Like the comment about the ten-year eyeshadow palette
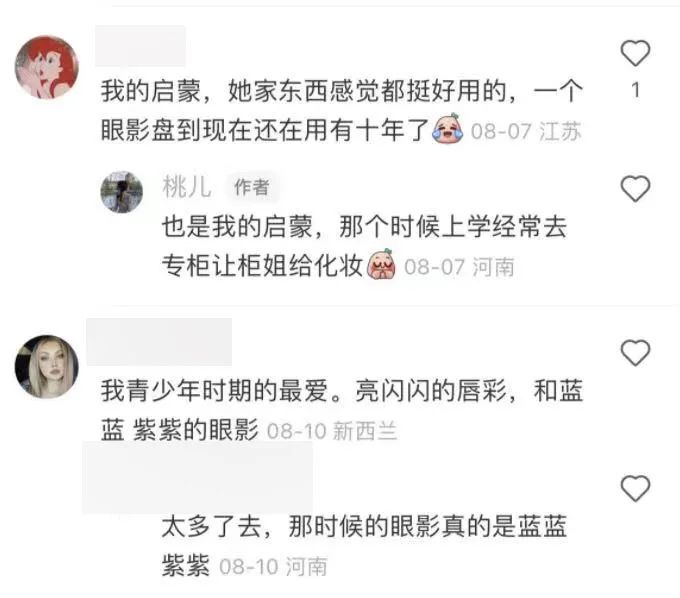 [x=635, y=53]
